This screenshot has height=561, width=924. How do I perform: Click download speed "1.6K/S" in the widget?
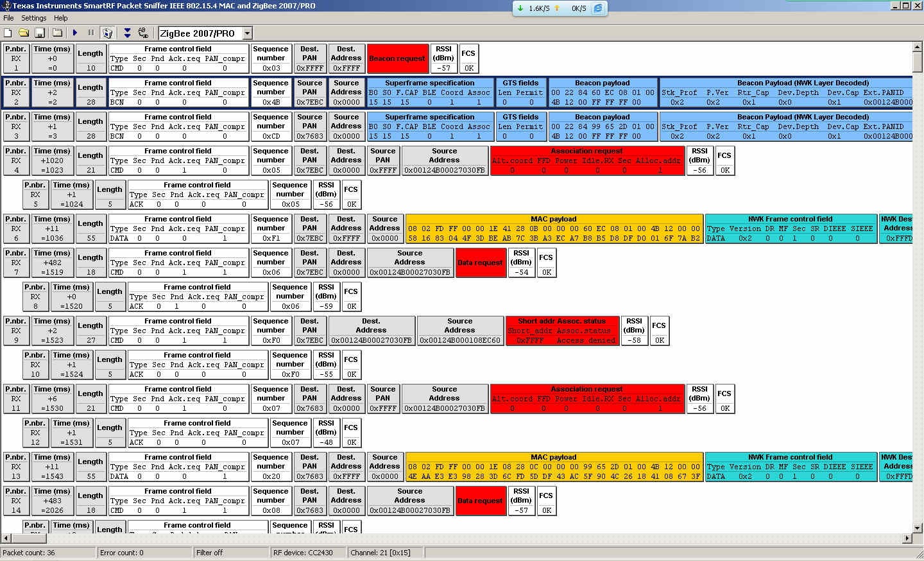pyautogui.click(x=539, y=8)
